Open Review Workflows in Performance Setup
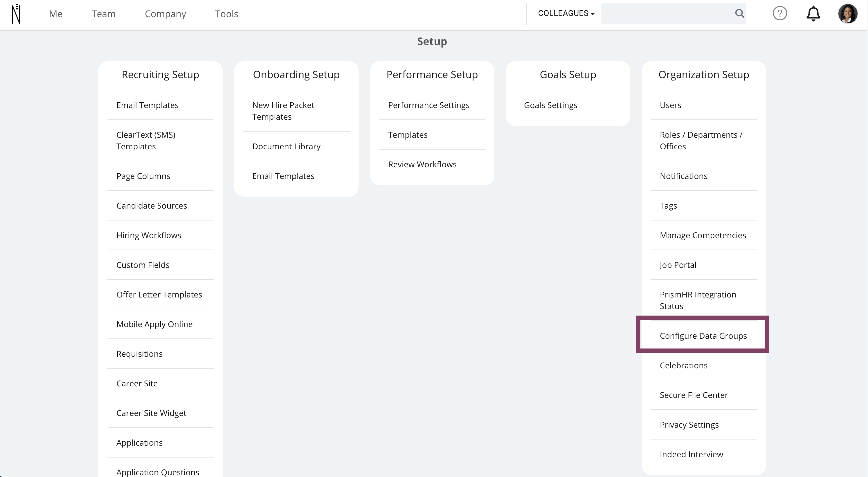868x477 pixels. coord(422,164)
